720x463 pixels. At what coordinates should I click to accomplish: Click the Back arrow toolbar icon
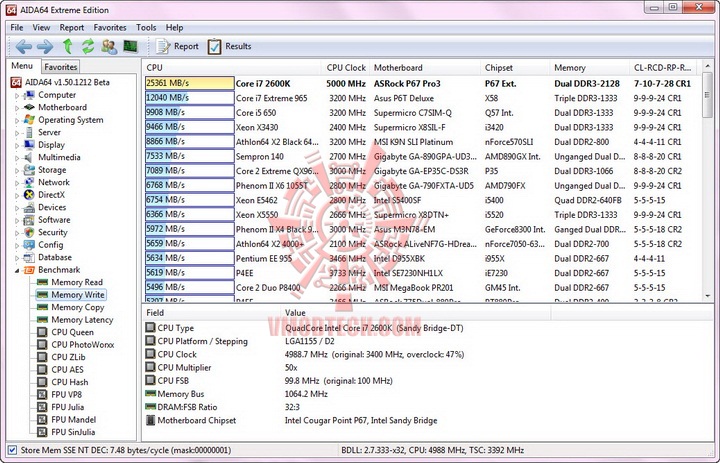pyautogui.click(x=23, y=46)
